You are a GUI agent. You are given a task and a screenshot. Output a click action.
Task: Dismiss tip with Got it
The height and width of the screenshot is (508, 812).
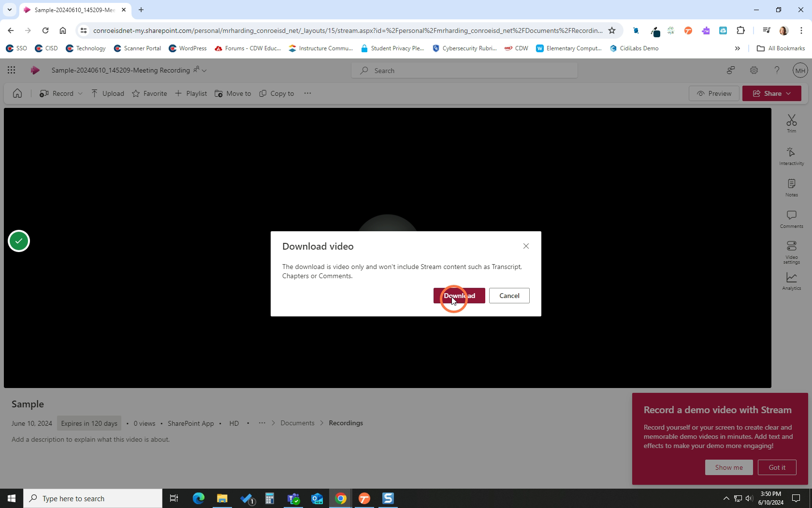click(x=777, y=467)
